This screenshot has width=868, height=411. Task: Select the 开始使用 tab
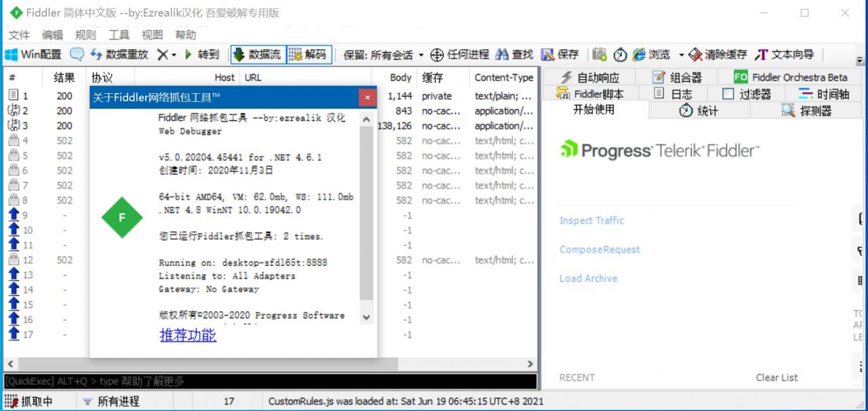click(x=594, y=110)
